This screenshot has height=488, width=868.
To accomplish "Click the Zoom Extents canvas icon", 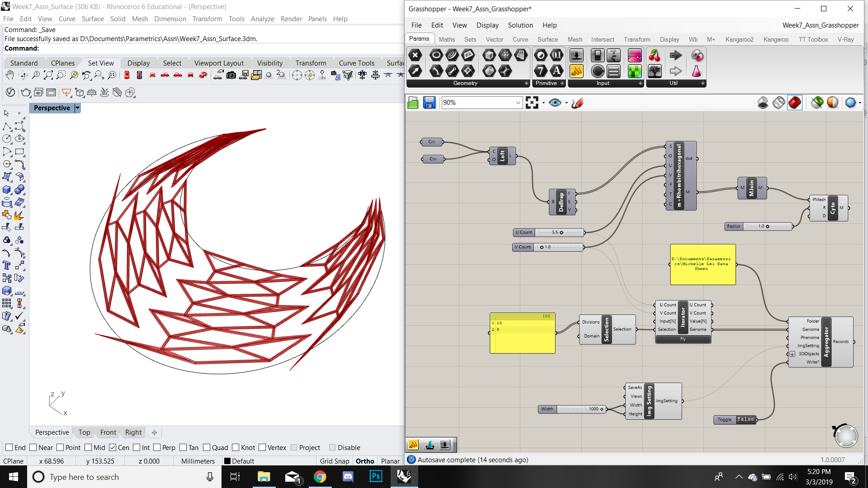I will tap(532, 103).
